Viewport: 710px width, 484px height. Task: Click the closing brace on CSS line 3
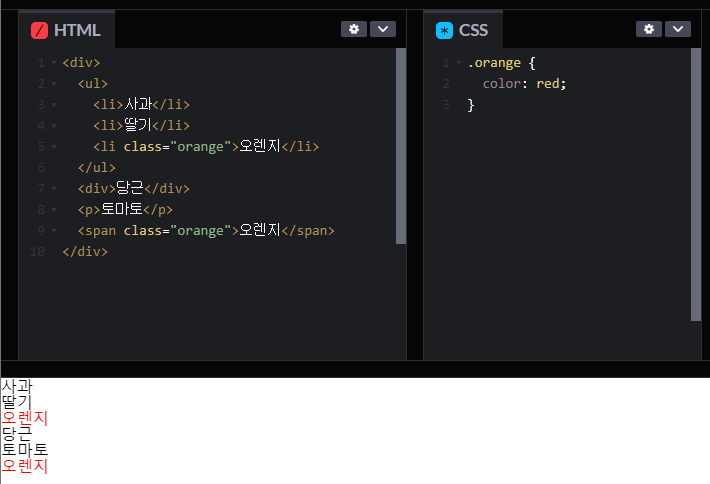click(x=471, y=105)
